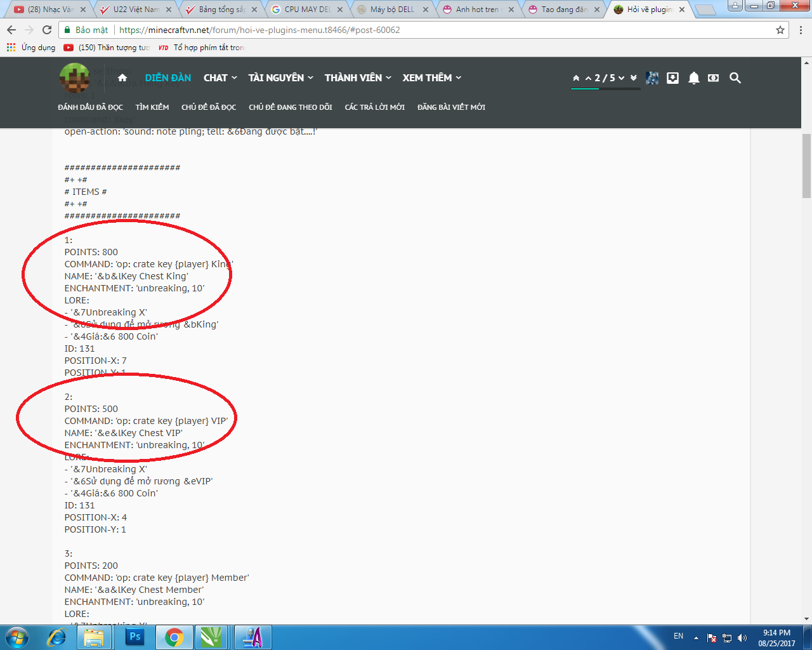Click the line POINTS: 200
812x650 pixels.
(x=91, y=566)
